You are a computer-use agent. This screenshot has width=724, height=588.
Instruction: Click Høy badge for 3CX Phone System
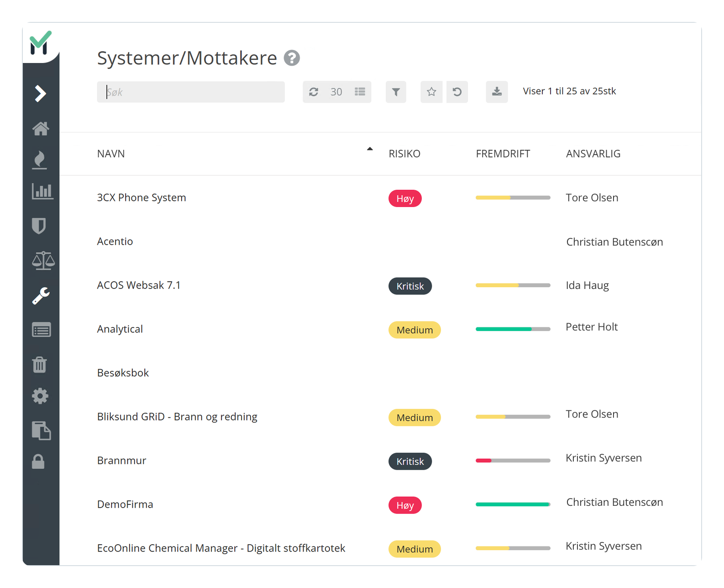coord(405,199)
